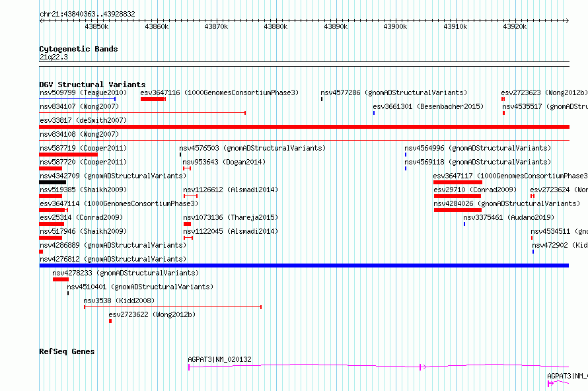Select the esv3647116 red variant bar

[x=153, y=99]
